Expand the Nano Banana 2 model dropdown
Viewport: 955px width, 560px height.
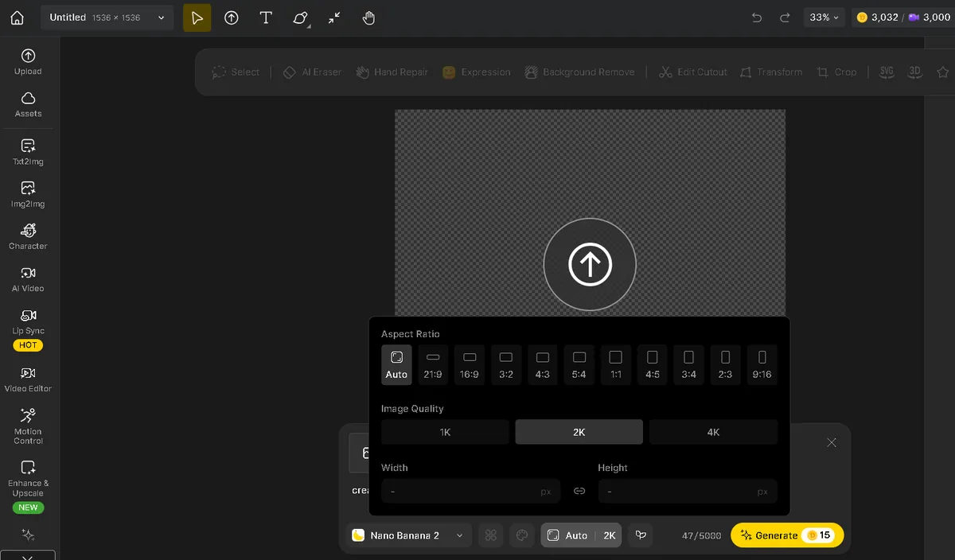coord(409,535)
